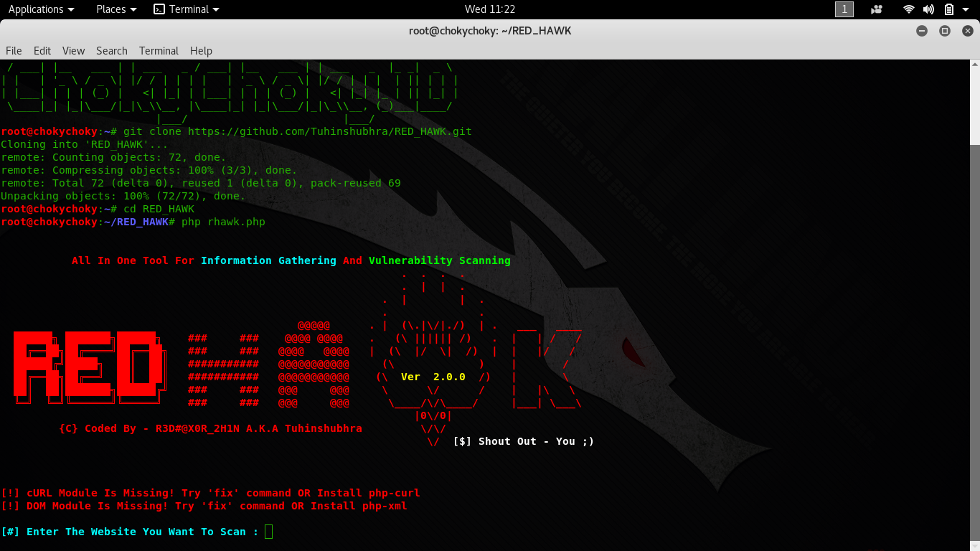Open the Terminal menu in menu bar
The width and height of the screenshot is (980, 551).
click(159, 51)
